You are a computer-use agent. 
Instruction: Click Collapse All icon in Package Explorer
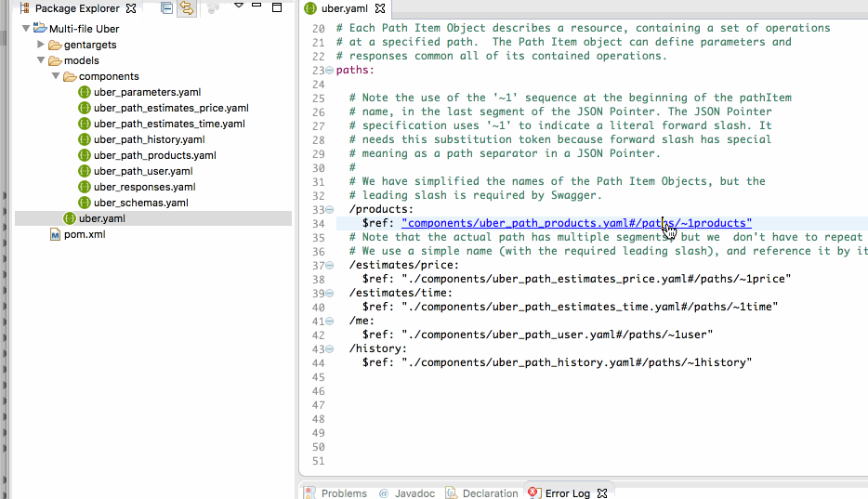tap(166, 7)
